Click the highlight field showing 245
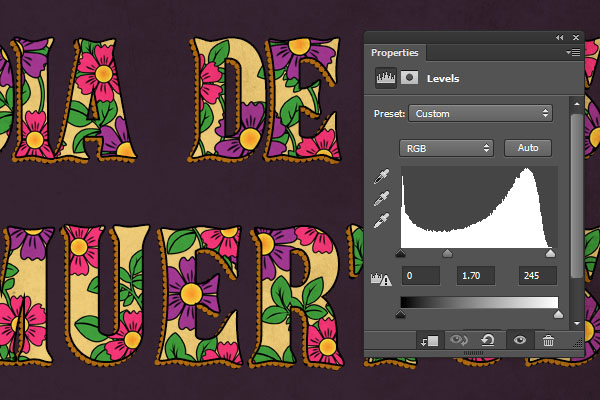Image resolution: width=600 pixels, height=400 pixels. point(538,276)
